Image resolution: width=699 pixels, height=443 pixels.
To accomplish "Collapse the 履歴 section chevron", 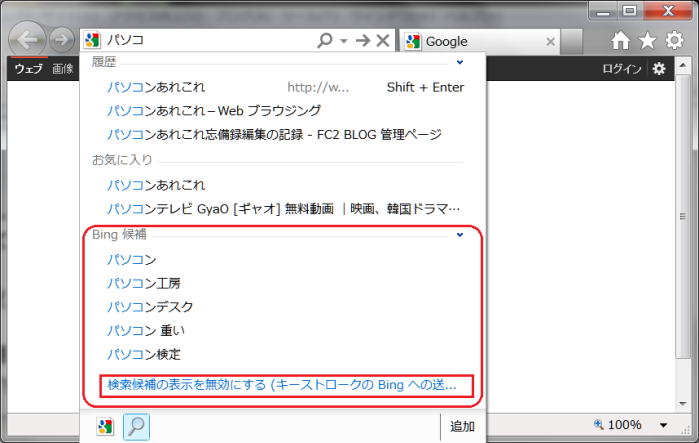I will pyautogui.click(x=460, y=62).
